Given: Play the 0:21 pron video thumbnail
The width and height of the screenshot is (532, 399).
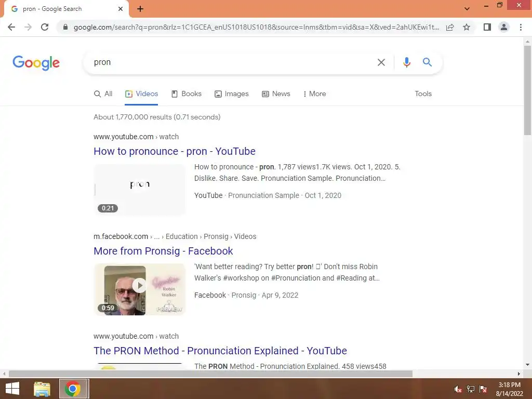Looking at the screenshot, I should click(139, 190).
